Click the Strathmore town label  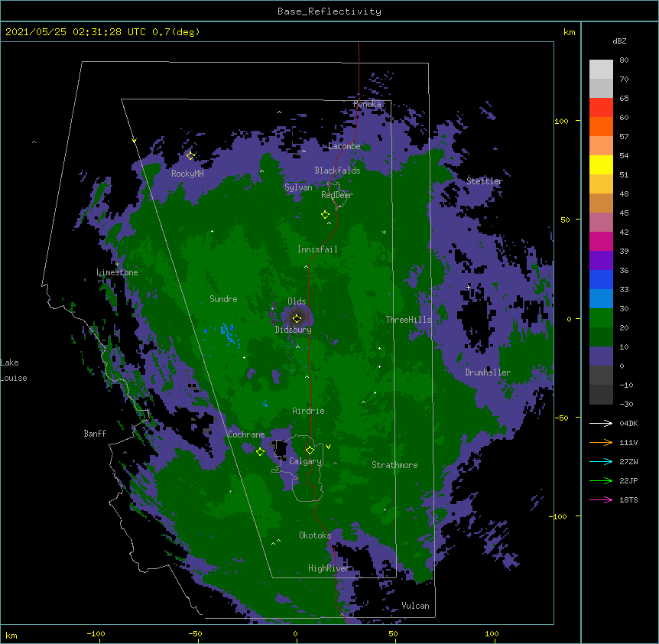coord(394,465)
